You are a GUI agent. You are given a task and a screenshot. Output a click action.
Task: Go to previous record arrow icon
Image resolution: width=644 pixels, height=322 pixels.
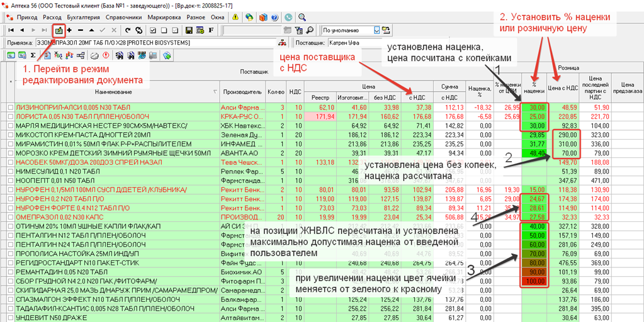(x=22, y=30)
